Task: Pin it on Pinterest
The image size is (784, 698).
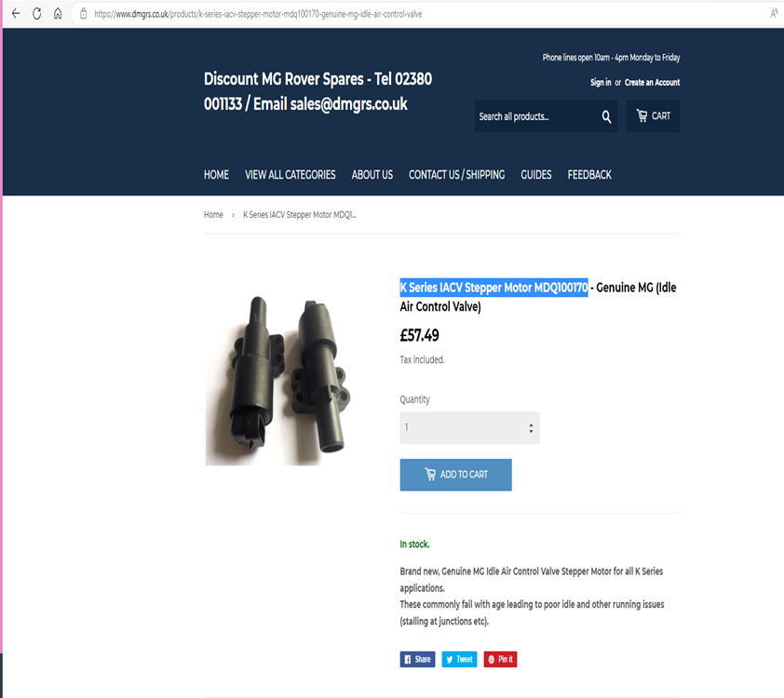Action: tap(500, 659)
